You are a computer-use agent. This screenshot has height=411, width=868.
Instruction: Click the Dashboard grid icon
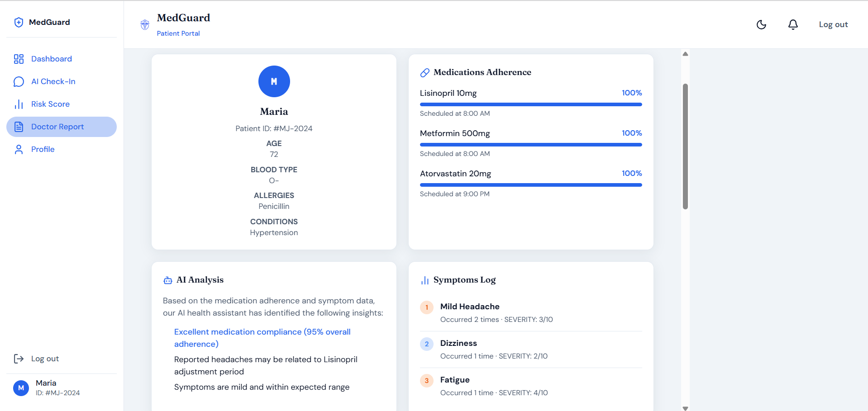[19, 59]
